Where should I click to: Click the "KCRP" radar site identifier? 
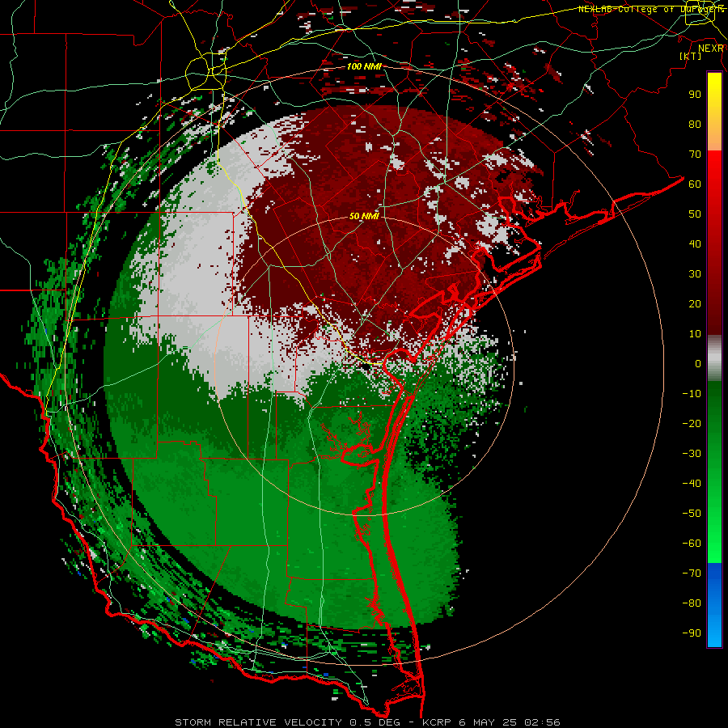pyautogui.click(x=437, y=722)
